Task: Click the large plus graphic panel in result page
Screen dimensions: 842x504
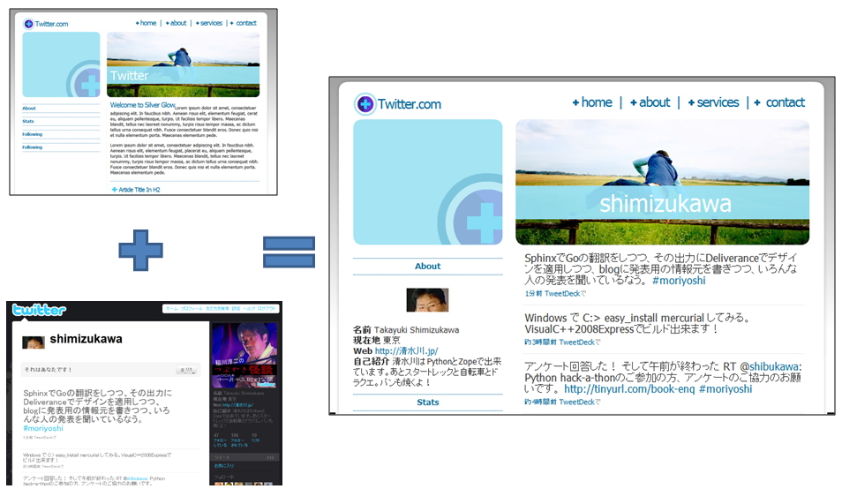Action: [x=428, y=182]
